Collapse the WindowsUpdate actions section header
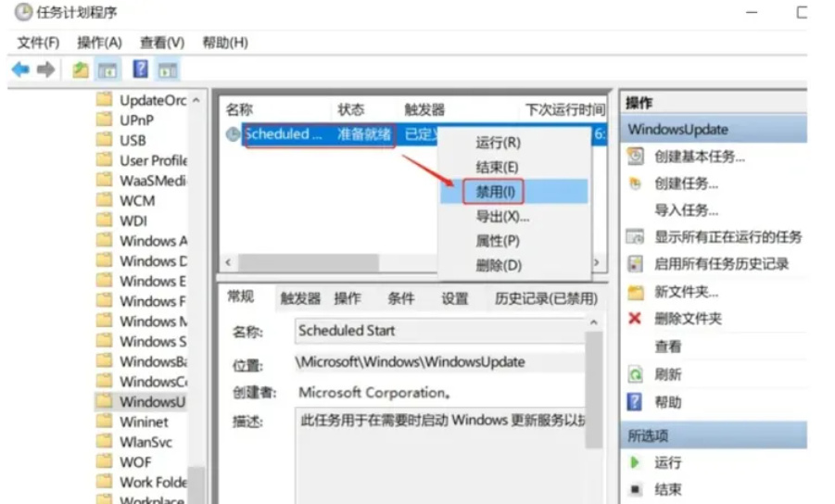Image resolution: width=835 pixels, height=504 pixels. [714, 130]
